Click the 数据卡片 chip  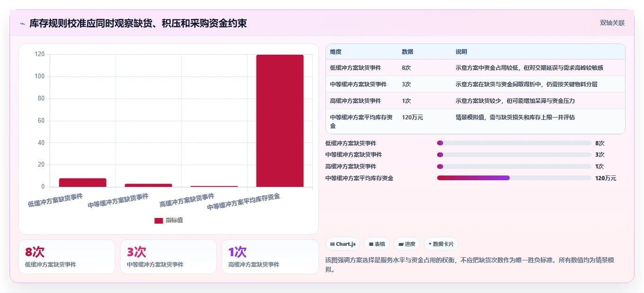point(441,244)
